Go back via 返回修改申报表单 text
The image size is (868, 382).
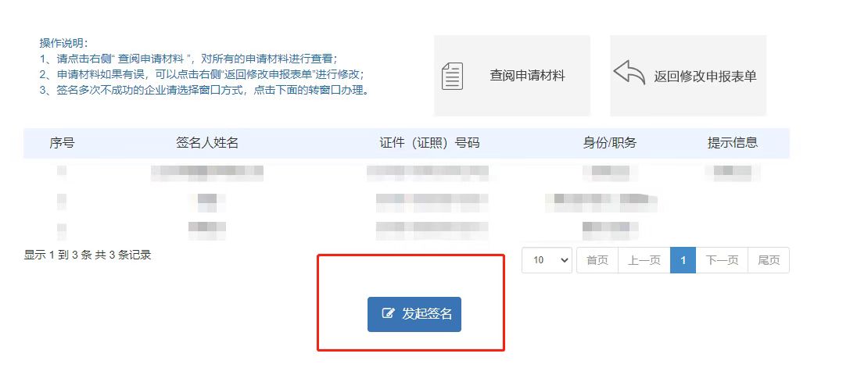click(705, 77)
